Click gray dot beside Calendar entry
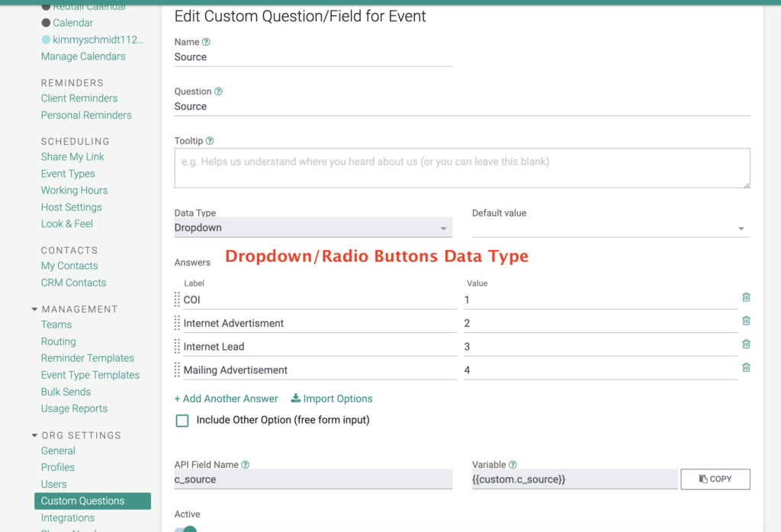The image size is (781, 532). pos(46,22)
